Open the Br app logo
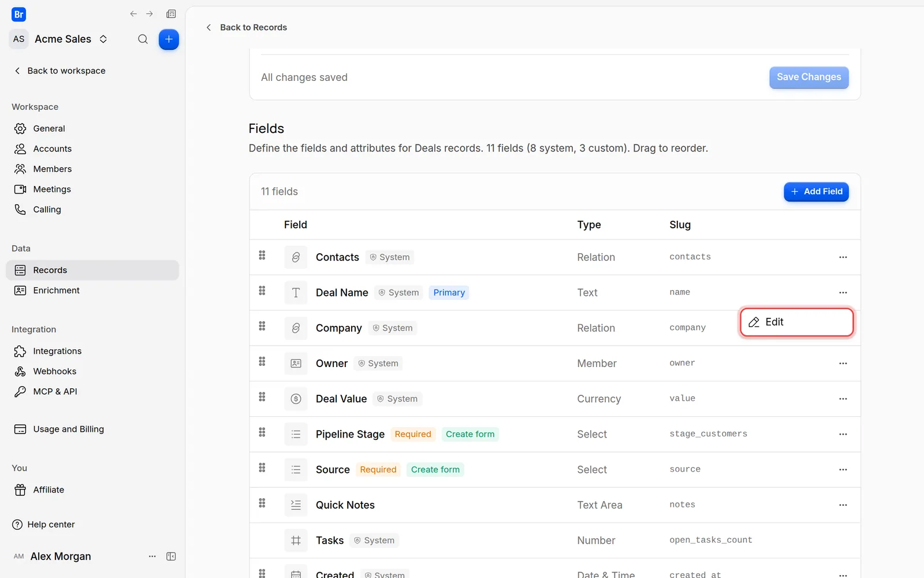 coord(18,14)
